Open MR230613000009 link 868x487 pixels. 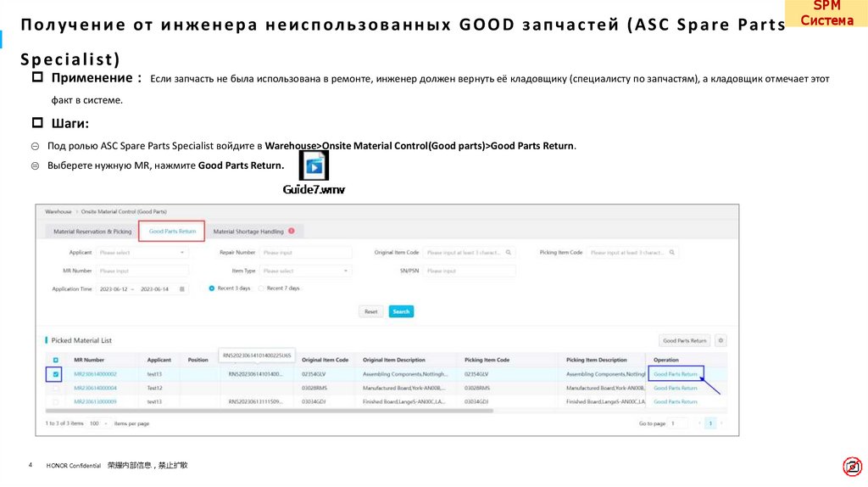95,401
